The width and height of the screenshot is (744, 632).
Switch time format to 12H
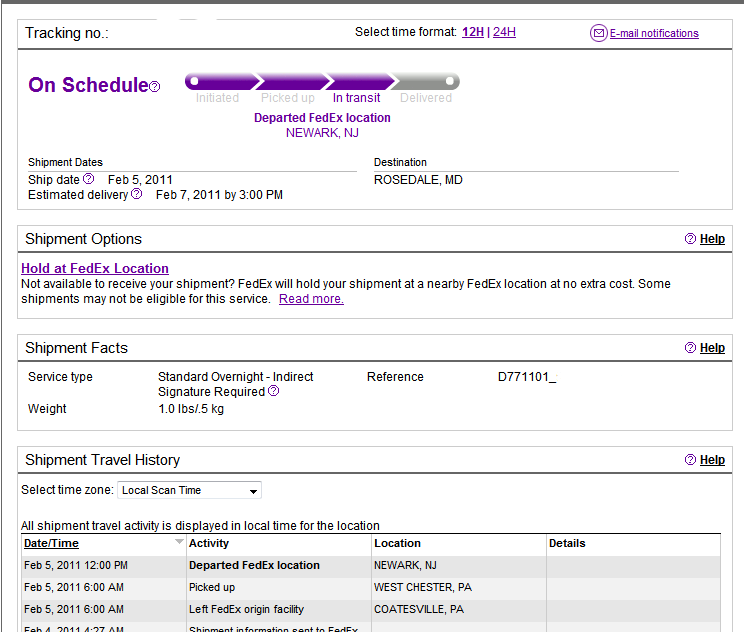(x=473, y=32)
